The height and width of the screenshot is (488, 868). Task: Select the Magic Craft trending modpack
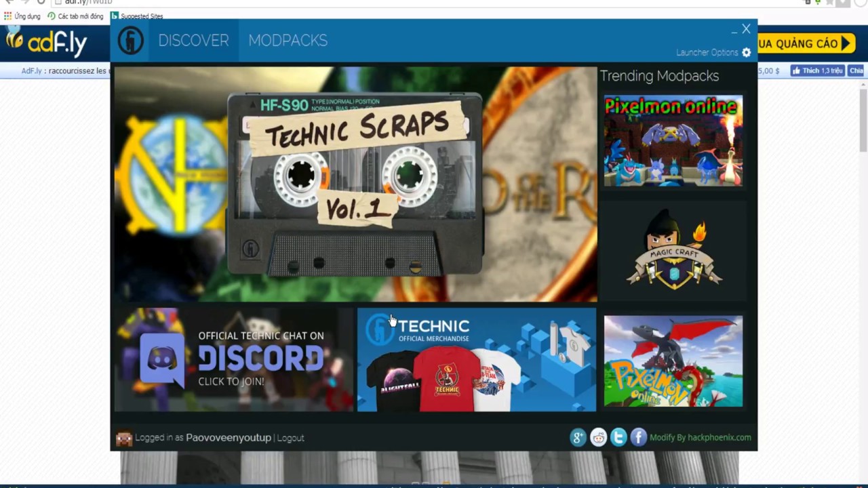[673, 251]
